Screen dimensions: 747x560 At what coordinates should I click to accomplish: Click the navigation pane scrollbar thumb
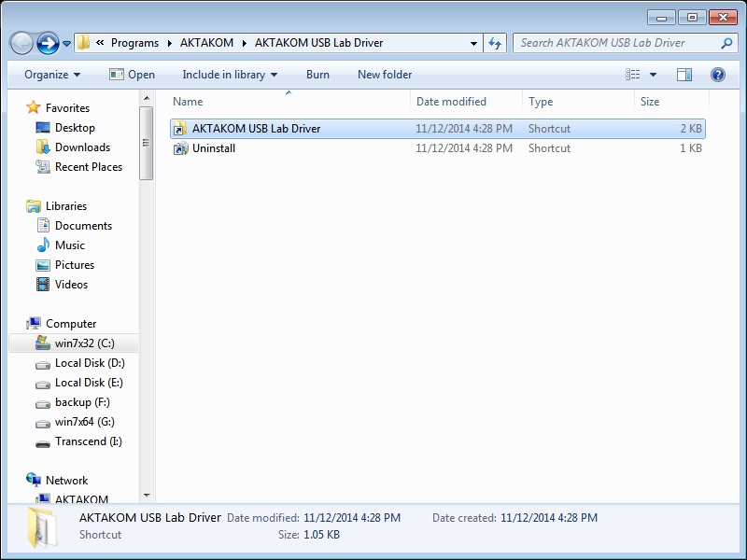tap(147, 143)
